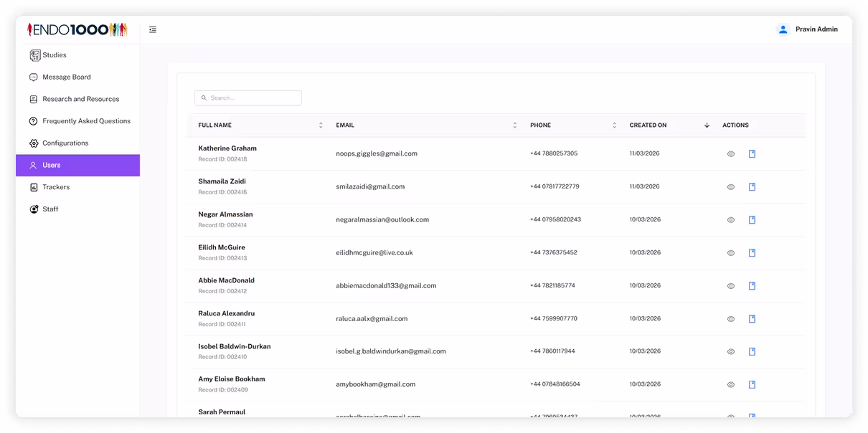Select the Frequently Asked Questions icon

tap(33, 120)
